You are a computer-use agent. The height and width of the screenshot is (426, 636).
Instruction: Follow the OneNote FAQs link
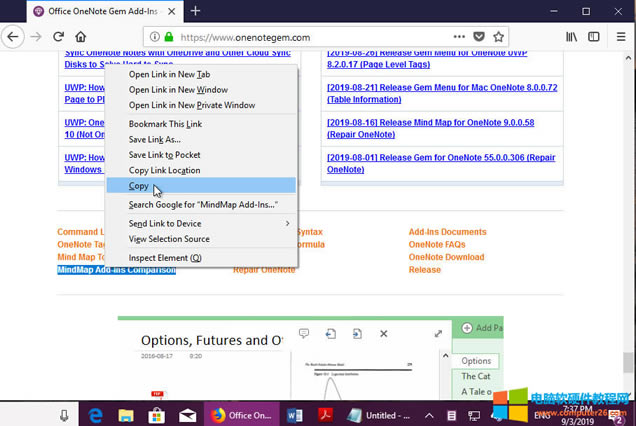[436, 245]
